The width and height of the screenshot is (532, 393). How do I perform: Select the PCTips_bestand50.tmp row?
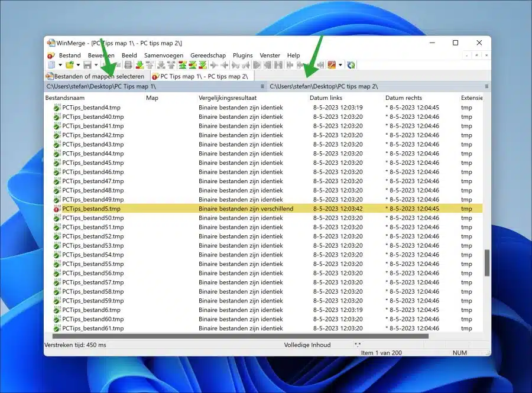pyautogui.click(x=263, y=218)
